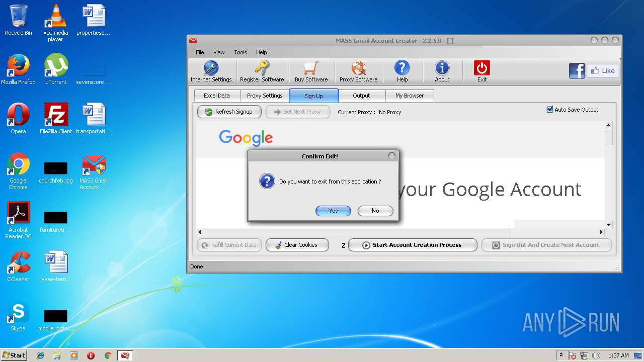The width and height of the screenshot is (644, 362).
Task: Open Buy Software cart icon
Action: click(311, 71)
